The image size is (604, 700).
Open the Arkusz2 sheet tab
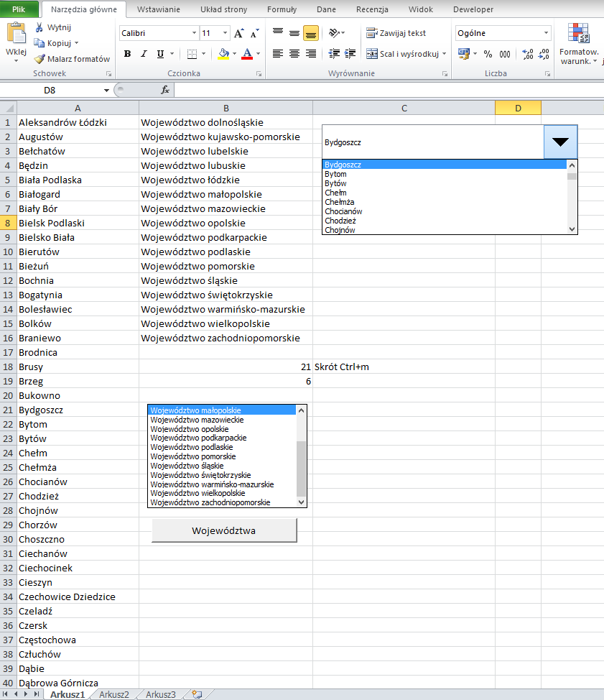[x=114, y=694]
